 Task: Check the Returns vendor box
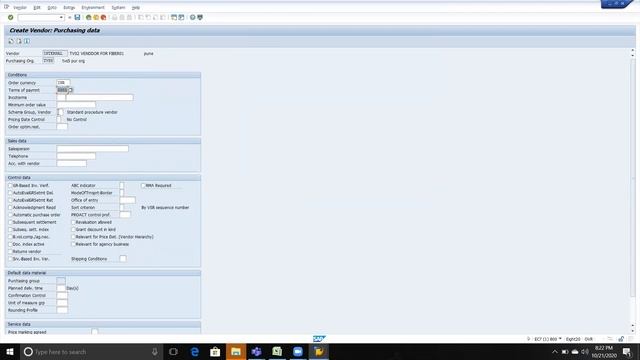pyautogui.click(x=11, y=251)
